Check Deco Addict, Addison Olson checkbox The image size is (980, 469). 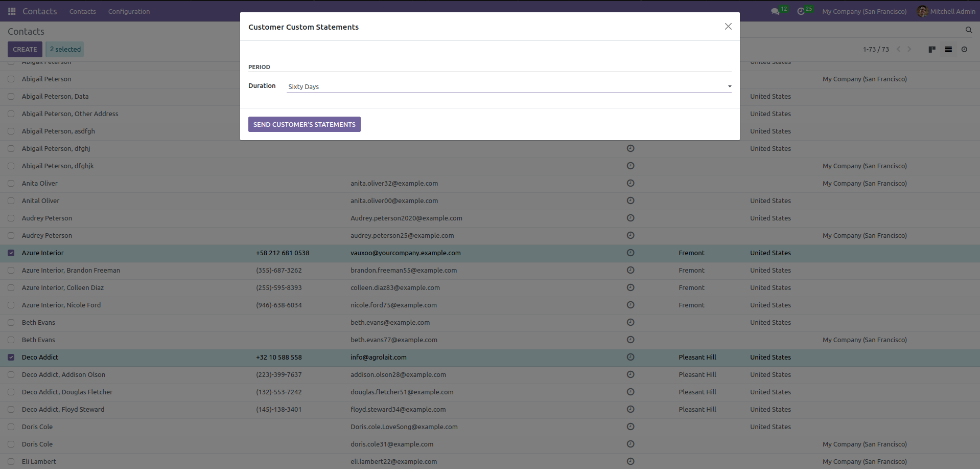(11, 374)
